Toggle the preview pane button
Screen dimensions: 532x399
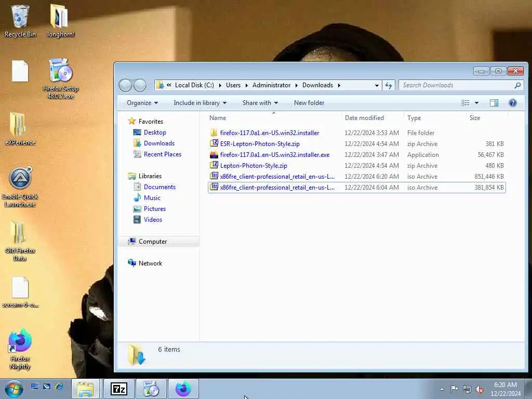point(494,103)
